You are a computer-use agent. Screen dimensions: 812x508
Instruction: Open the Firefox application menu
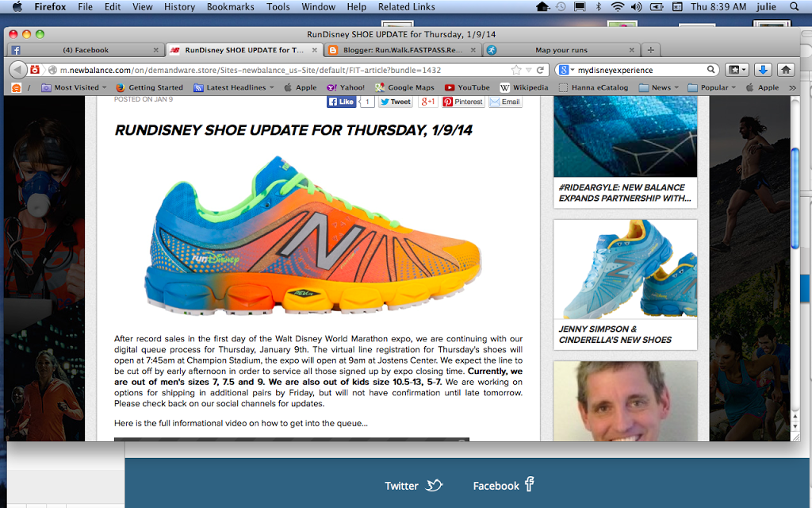click(x=50, y=6)
